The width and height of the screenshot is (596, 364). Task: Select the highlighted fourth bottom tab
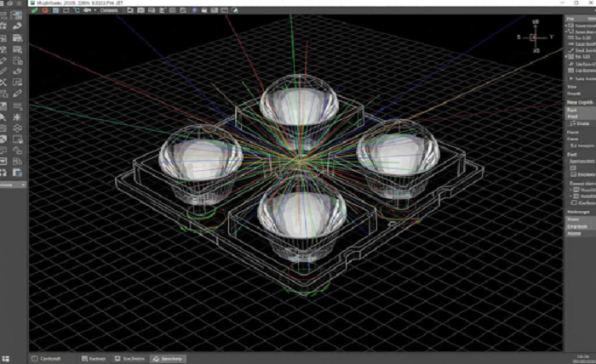click(168, 358)
